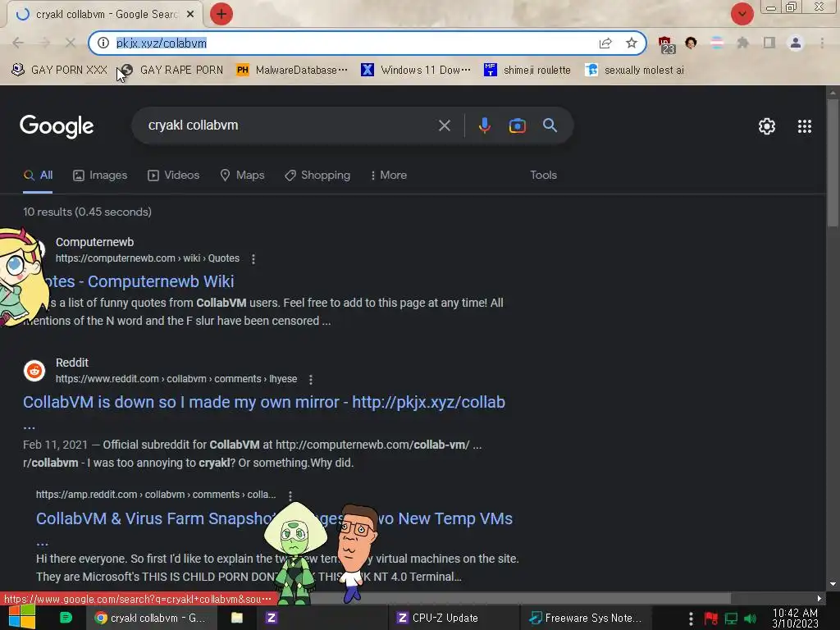
Task: Open search by image camera icon
Action: [517, 126]
